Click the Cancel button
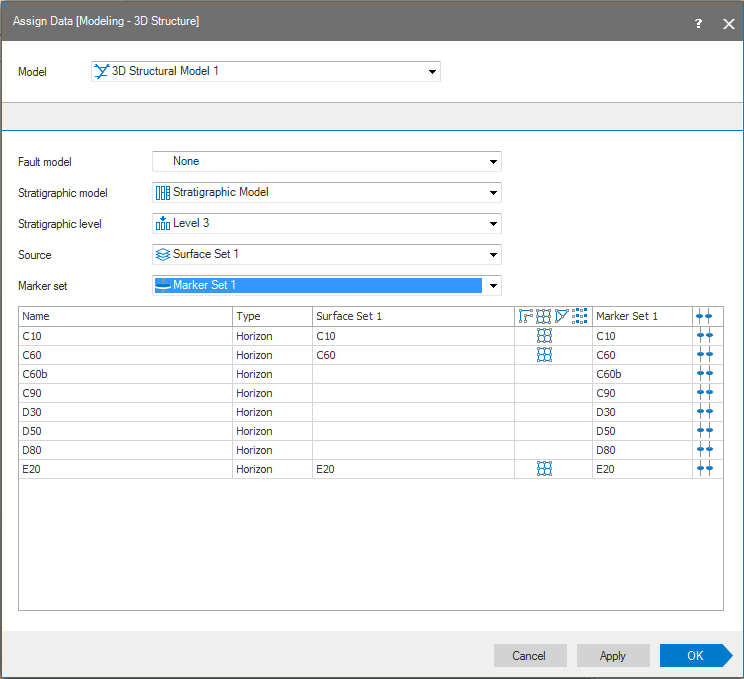 [529, 656]
